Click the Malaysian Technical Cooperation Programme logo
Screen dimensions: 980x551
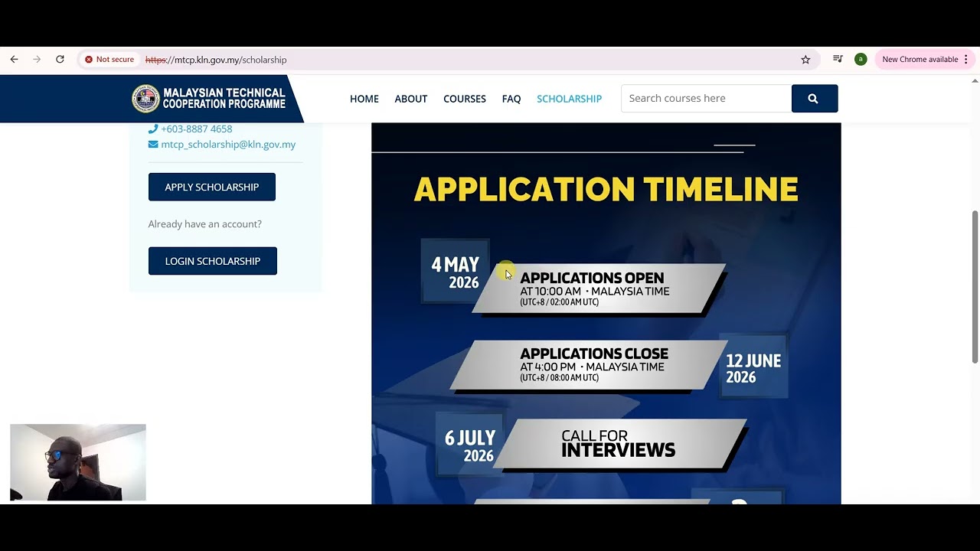click(209, 99)
